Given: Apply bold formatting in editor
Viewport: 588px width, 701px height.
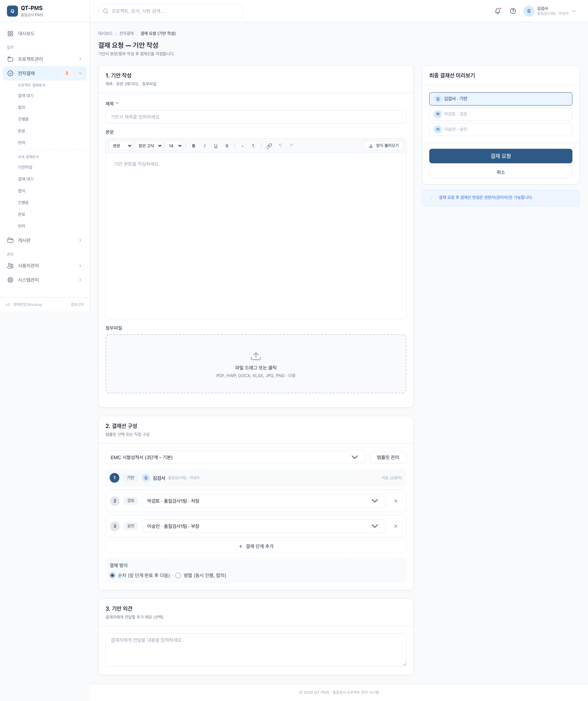Looking at the screenshot, I should coord(194,146).
